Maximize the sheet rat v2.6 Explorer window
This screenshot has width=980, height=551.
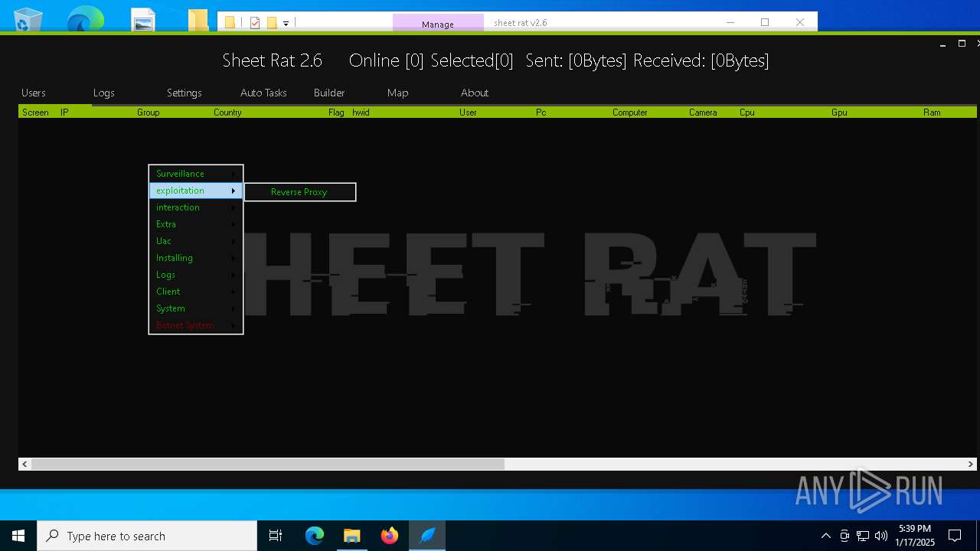click(x=764, y=22)
